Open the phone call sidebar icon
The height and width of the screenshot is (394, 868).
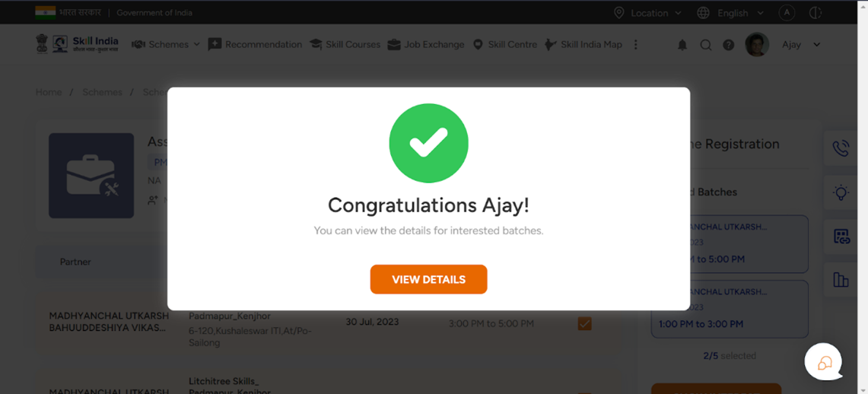pyautogui.click(x=841, y=148)
